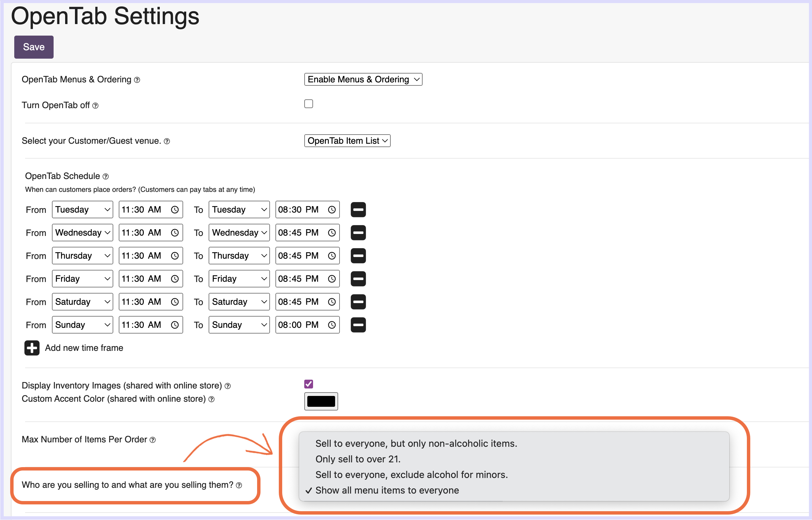Open the From day dropdown set to Wednesday
This screenshot has width=812, height=520.
tap(82, 233)
